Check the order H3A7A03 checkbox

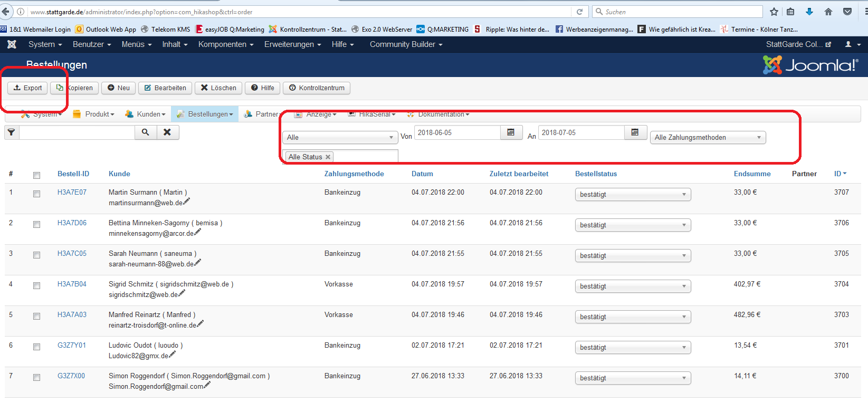(x=36, y=316)
